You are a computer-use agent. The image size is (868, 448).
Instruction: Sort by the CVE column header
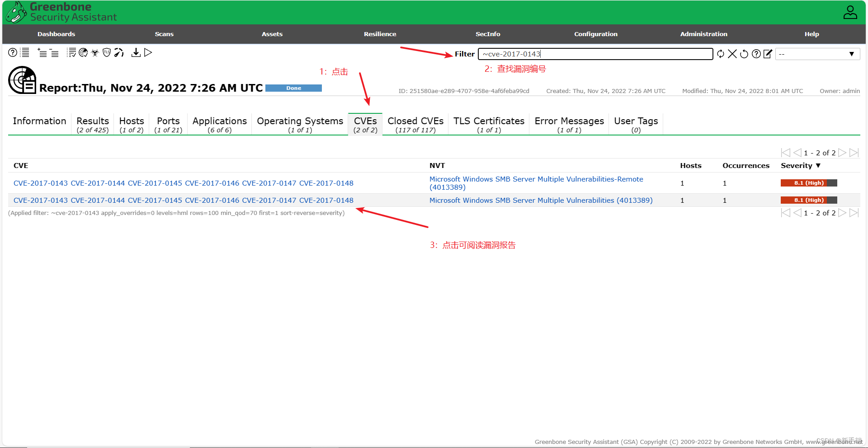tap(21, 165)
